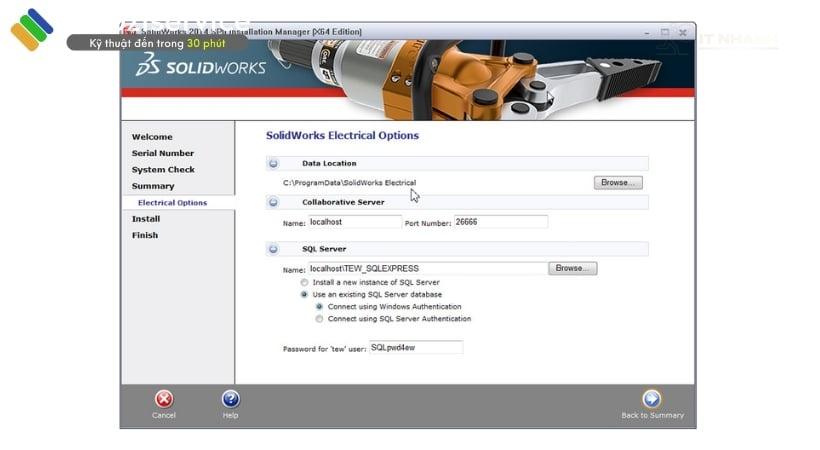Select Connect using Windows Authentication
The image size is (820, 450).
(x=319, y=307)
